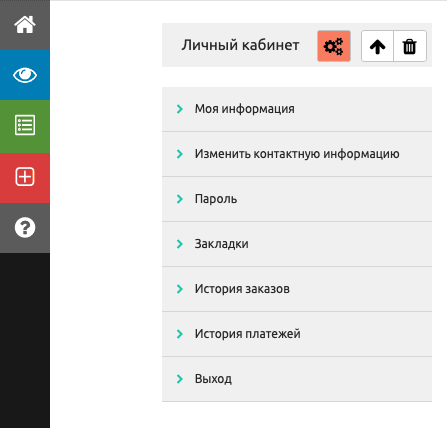This screenshot has height=428, width=447.
Task: Click the Личный кабинет heading
Action: point(240,45)
